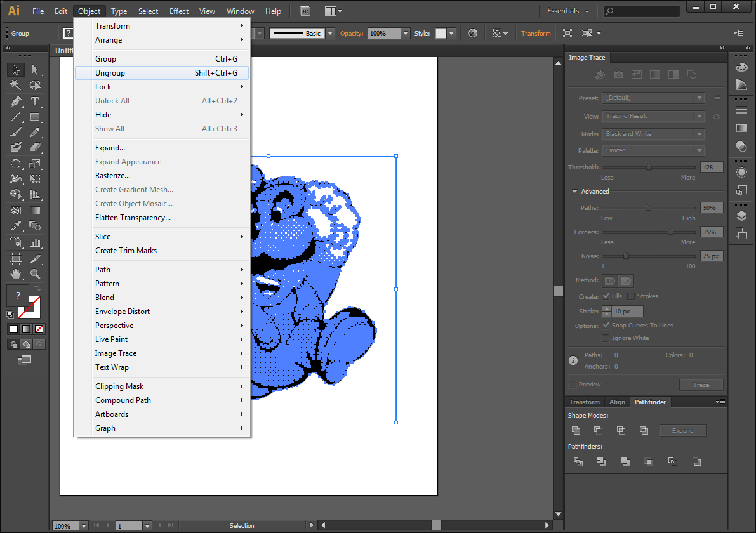This screenshot has width=756, height=533.
Task: Click the orange Transform link
Action: point(536,33)
